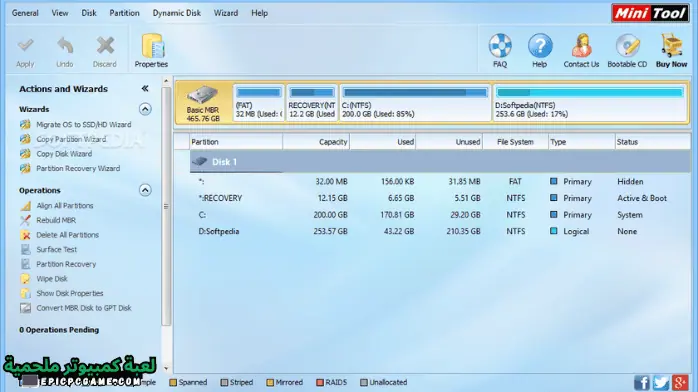The image size is (698, 392).
Task: Open the Help question mark icon
Action: point(540,46)
